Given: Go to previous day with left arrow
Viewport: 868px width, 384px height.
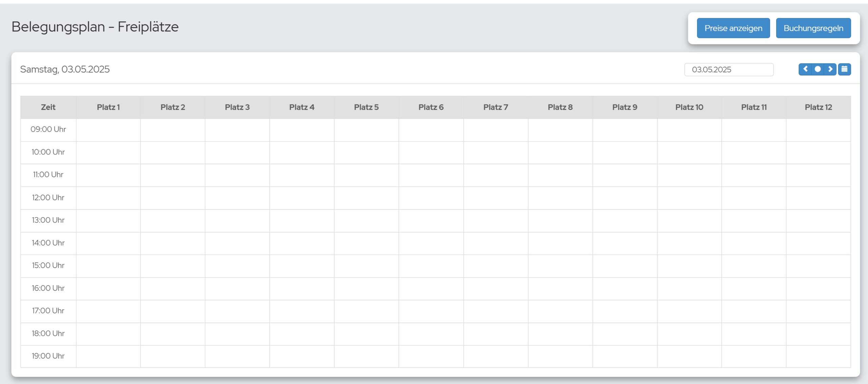Looking at the screenshot, I should [805, 69].
